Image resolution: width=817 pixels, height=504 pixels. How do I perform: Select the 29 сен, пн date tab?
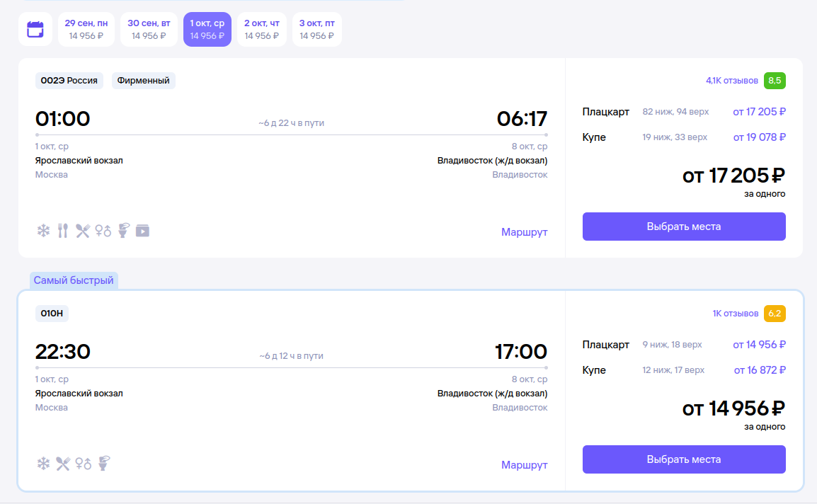tap(86, 29)
